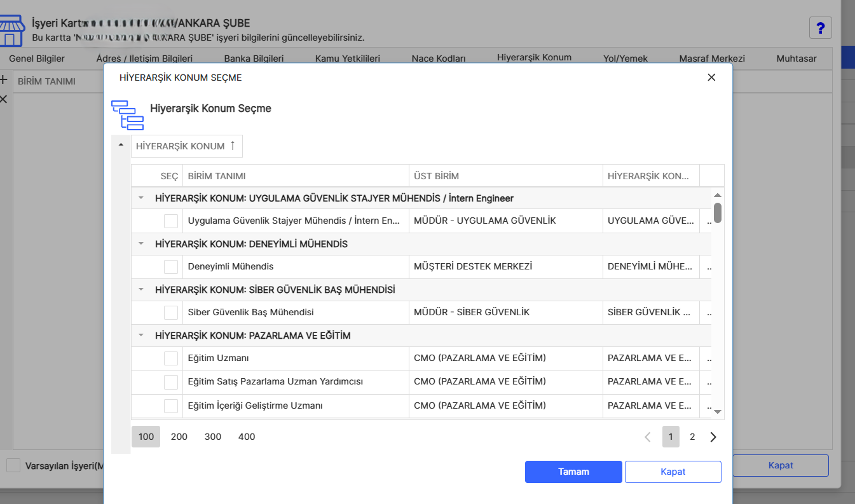This screenshot has height=504, width=855.
Task: Click Kapat button in İşyeri Kartı window
Action: pos(781,465)
